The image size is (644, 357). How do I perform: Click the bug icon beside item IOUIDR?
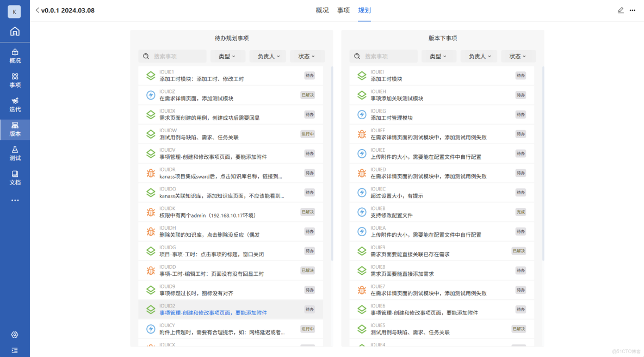tap(151, 173)
